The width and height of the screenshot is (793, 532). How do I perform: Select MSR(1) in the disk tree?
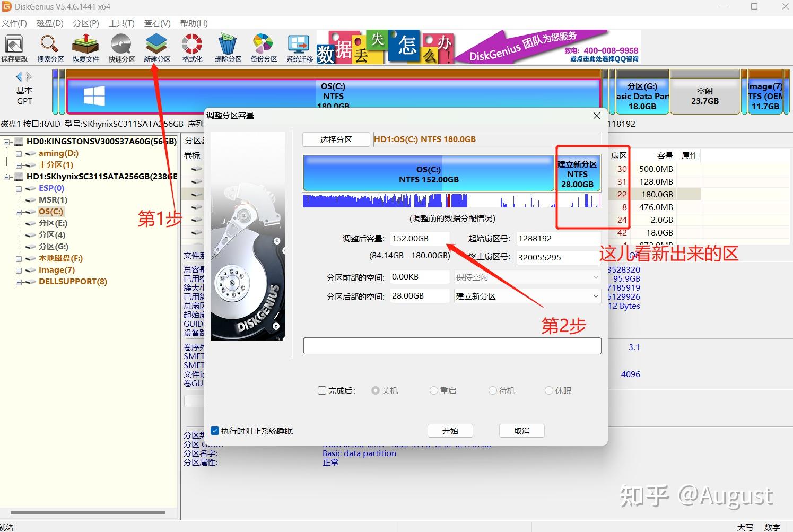[x=53, y=200]
